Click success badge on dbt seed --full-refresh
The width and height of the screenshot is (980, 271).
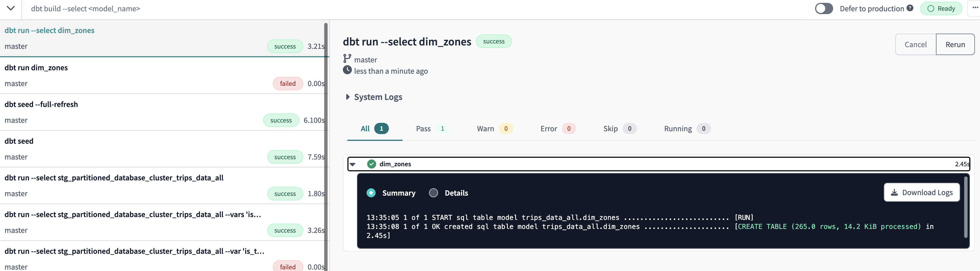281,120
